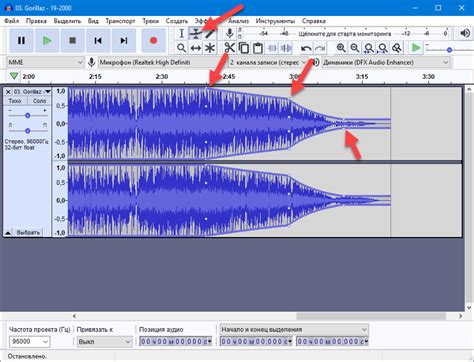Open the Привязать к Выкл dropdown

[x=104, y=342]
